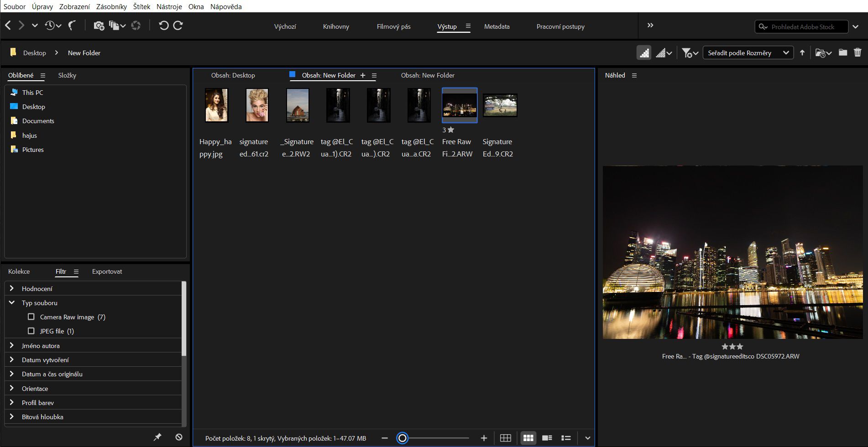Image resolution: width=868 pixels, height=447 pixels.
Task: Open Obsah New Folder panel menu
Action: pyautogui.click(x=374, y=75)
